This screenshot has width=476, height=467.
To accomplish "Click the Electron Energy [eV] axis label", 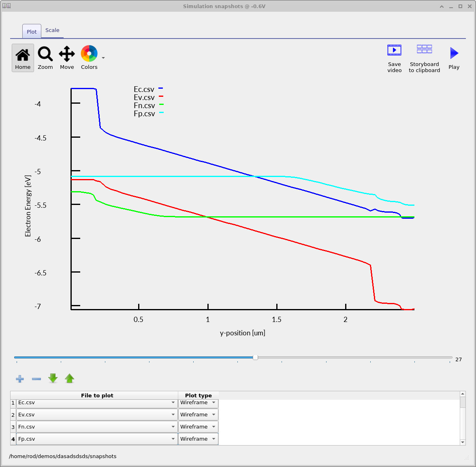I will tap(28, 206).
